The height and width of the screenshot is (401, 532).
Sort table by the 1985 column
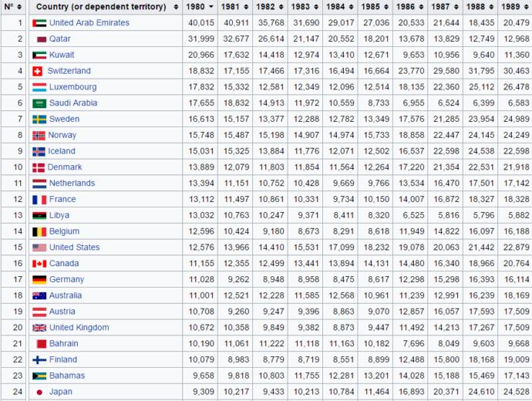375,6
